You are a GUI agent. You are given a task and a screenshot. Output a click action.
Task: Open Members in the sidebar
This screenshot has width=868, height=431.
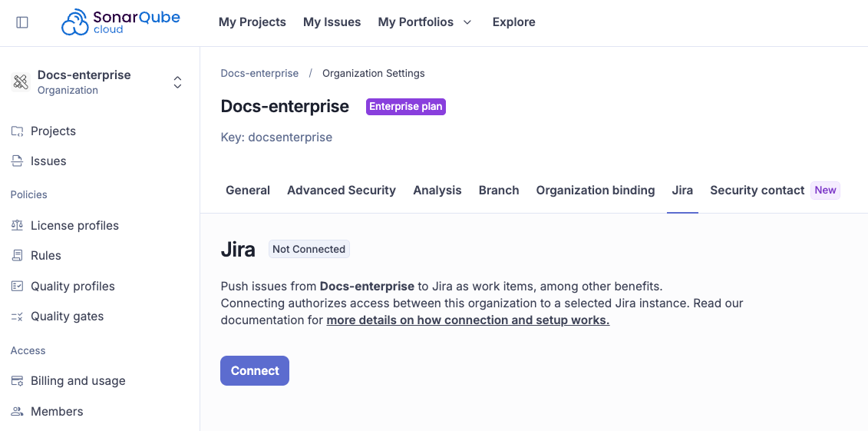pyautogui.click(x=57, y=412)
